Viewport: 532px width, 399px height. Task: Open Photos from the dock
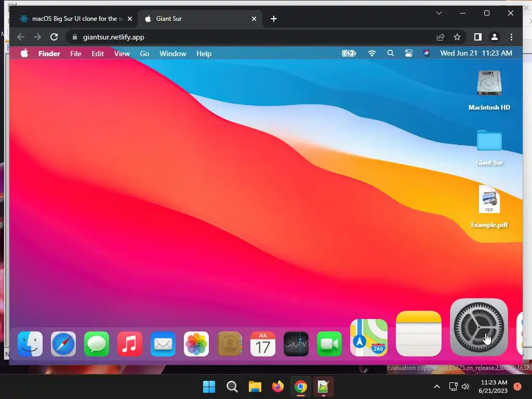[196, 344]
